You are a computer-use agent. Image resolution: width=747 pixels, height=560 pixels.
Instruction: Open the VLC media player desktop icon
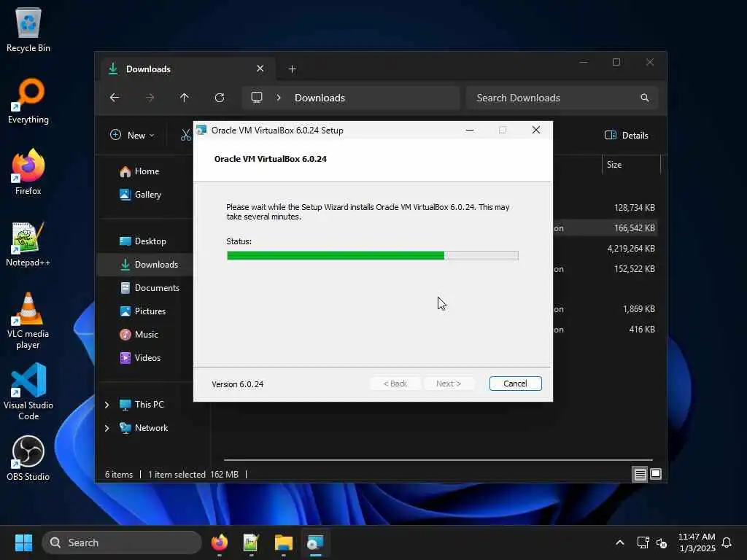pyautogui.click(x=28, y=320)
